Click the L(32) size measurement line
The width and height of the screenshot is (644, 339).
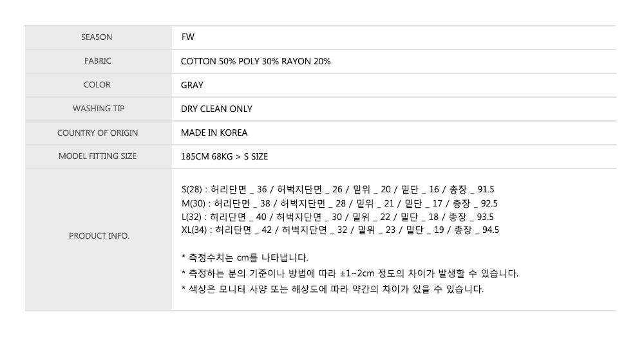[337, 217]
